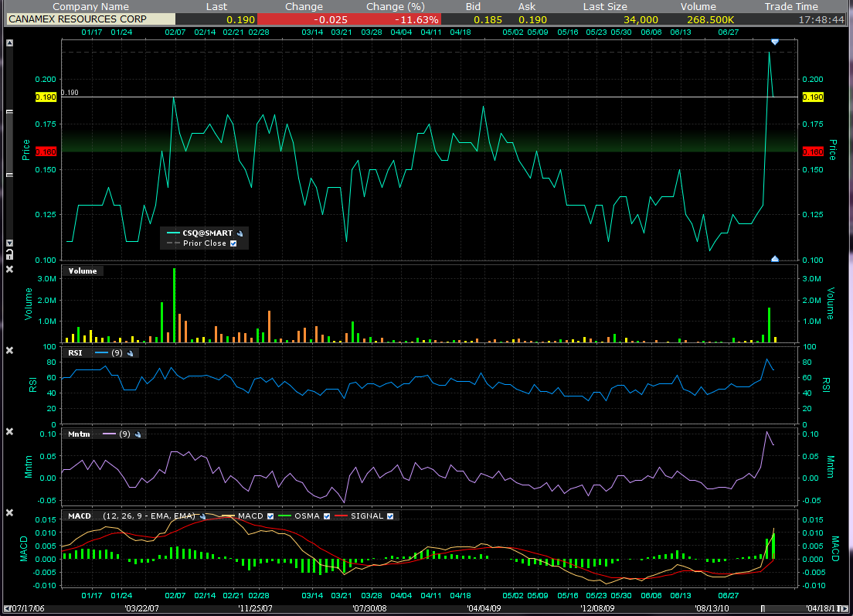This screenshot has width=853, height=616.
Task: Hide the SIGNAL line checkbox
Action: (389, 516)
